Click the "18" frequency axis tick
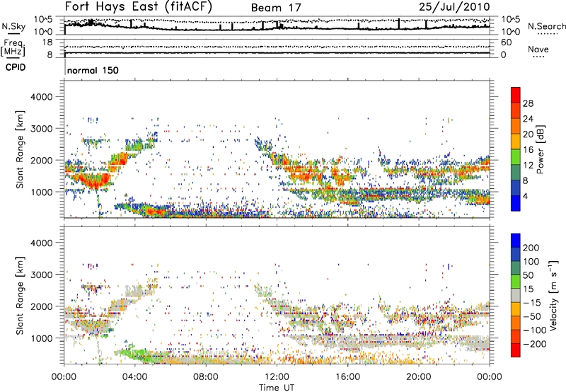 [47, 42]
